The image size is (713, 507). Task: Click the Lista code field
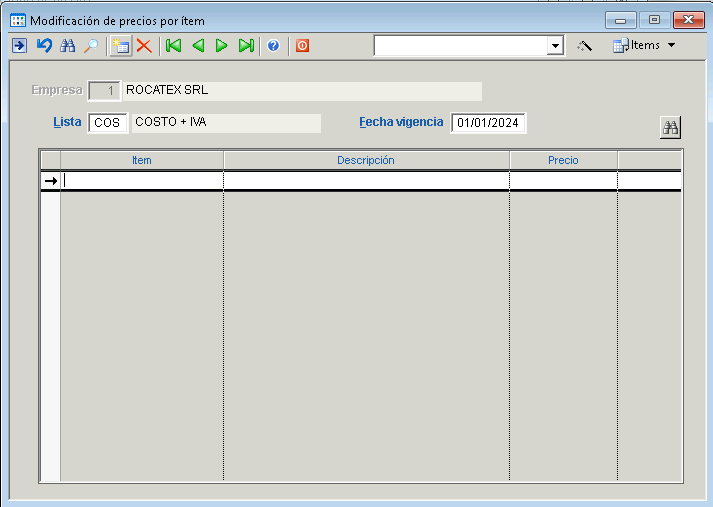tap(108, 123)
